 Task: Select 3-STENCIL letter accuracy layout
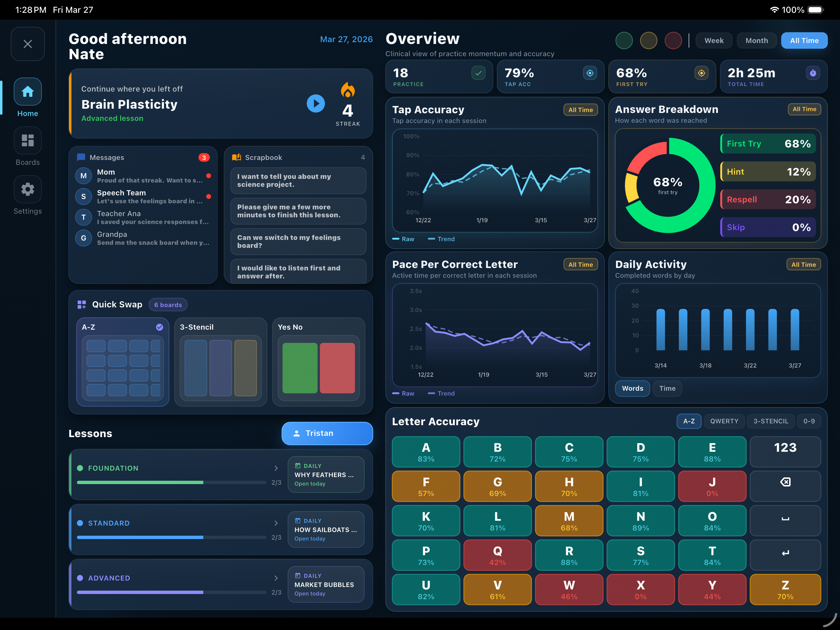[x=770, y=421]
